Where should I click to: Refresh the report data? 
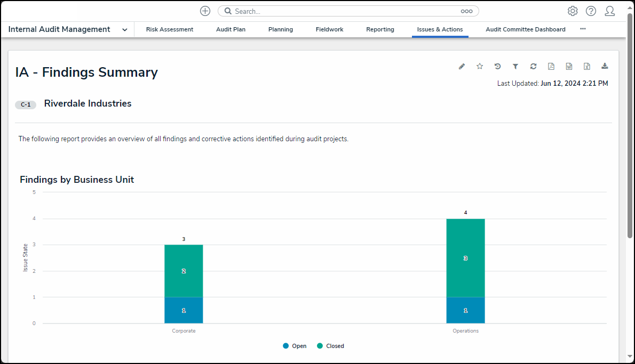point(533,66)
